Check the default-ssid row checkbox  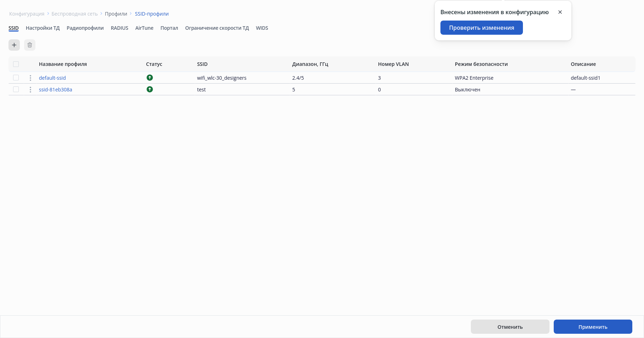click(x=16, y=78)
